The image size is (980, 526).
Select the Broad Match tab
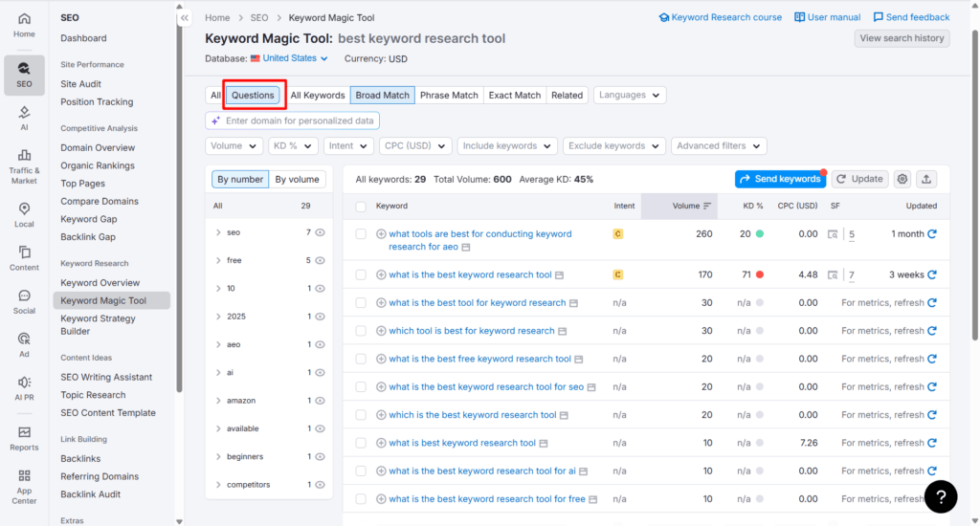(383, 95)
